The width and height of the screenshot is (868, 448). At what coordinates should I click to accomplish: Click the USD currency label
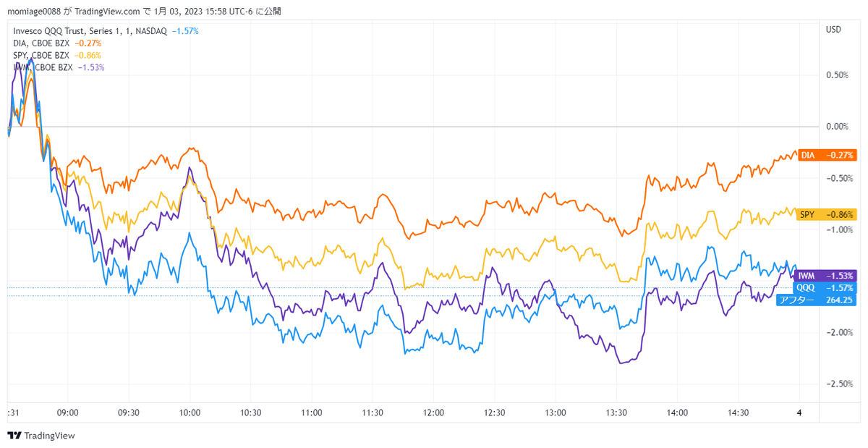point(833,30)
